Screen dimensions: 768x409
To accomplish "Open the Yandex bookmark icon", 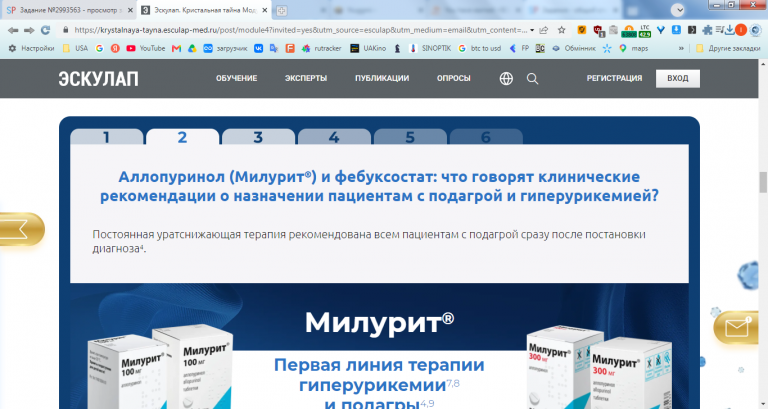I will [115, 48].
